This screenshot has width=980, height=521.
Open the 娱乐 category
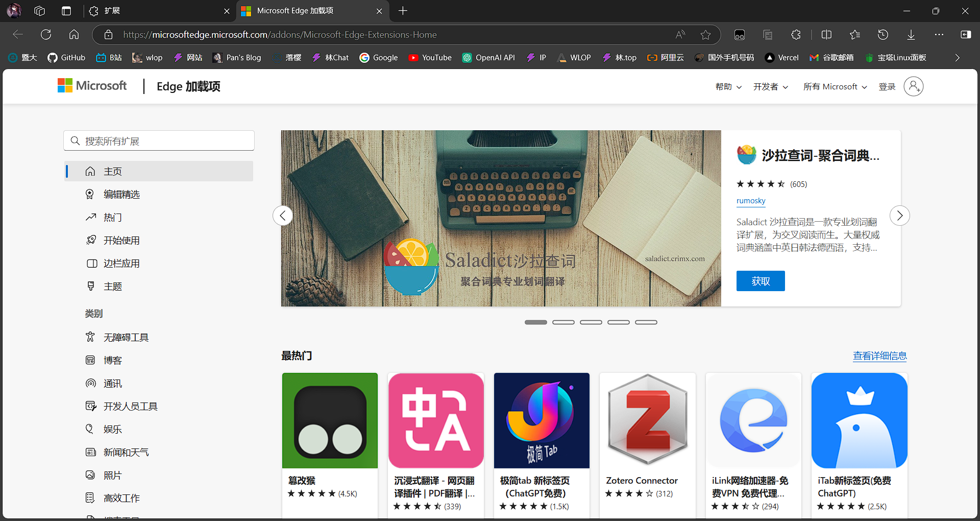(x=159, y=429)
